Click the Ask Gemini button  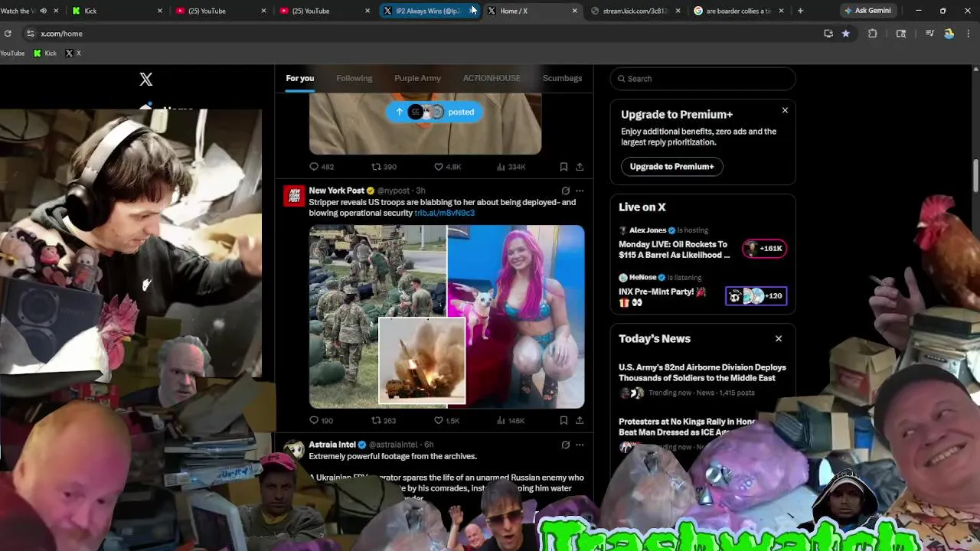(x=867, y=11)
